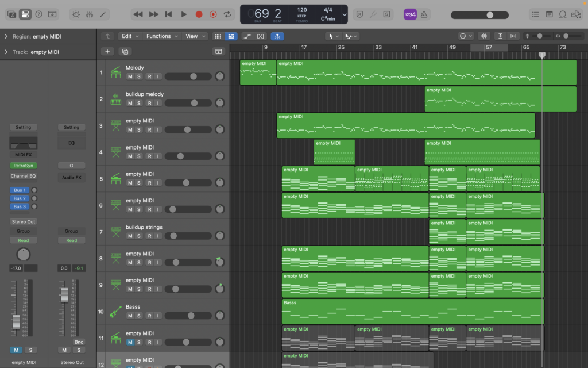Mute the Melody track
Viewport: 588px width, 368px height.
(x=130, y=76)
